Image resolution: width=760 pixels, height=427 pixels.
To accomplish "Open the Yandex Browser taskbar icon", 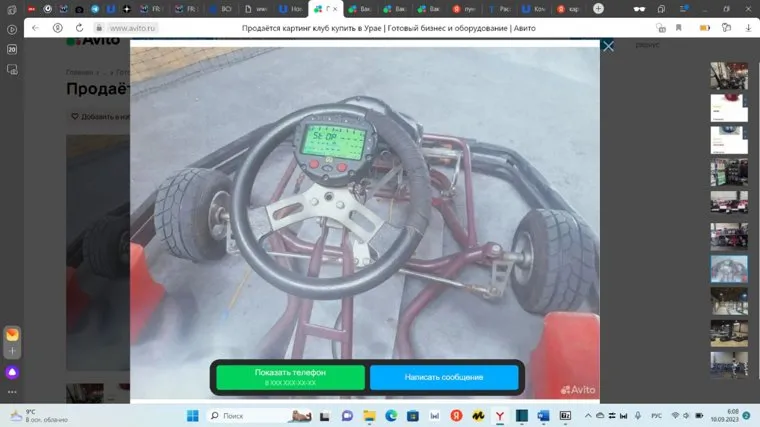I will (501, 415).
